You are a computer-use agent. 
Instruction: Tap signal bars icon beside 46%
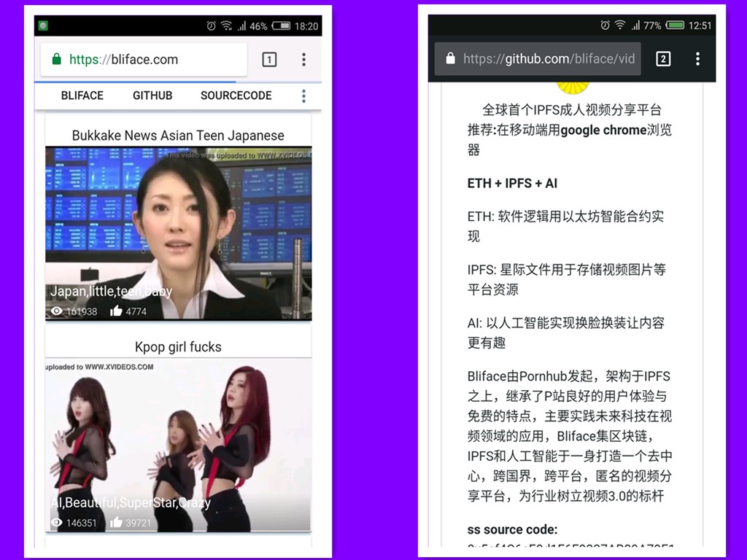point(242,26)
